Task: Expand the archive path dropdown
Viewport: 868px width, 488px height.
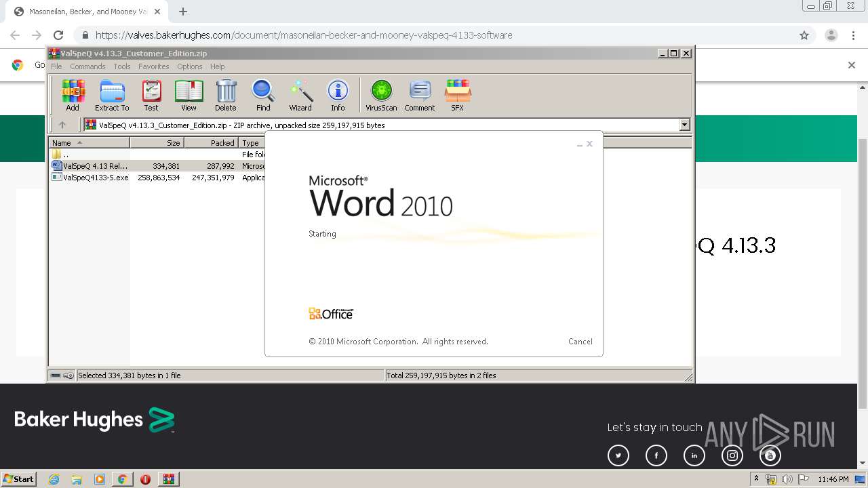Action: (684, 125)
